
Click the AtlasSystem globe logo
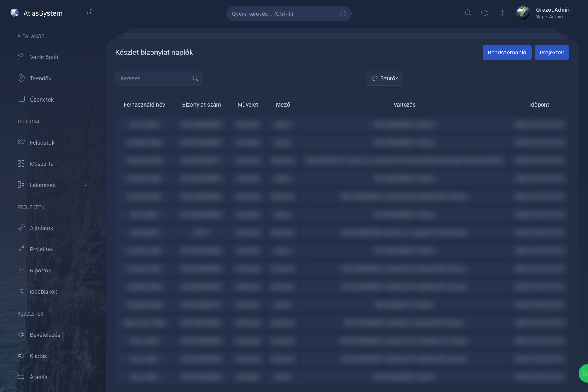click(x=15, y=13)
